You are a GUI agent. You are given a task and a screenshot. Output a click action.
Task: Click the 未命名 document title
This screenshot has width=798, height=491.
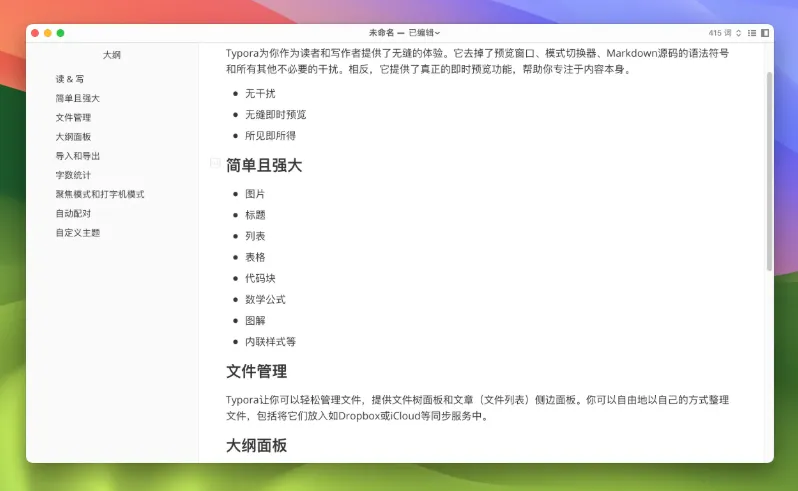[x=381, y=33]
